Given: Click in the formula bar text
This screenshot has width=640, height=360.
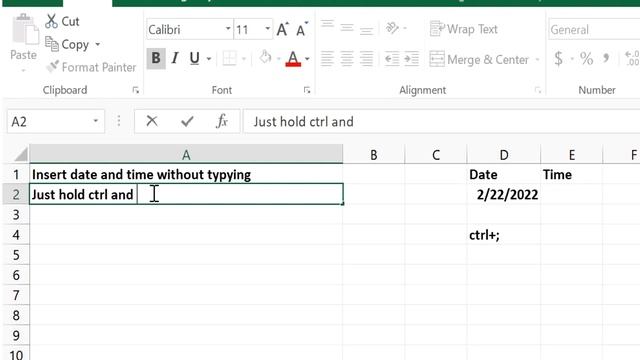Looking at the screenshot, I should [303, 122].
